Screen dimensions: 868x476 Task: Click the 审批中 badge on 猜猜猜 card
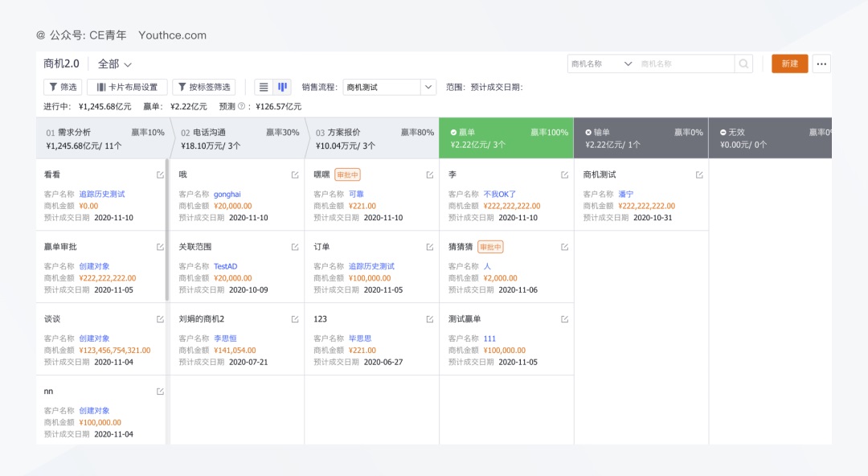pyautogui.click(x=490, y=247)
